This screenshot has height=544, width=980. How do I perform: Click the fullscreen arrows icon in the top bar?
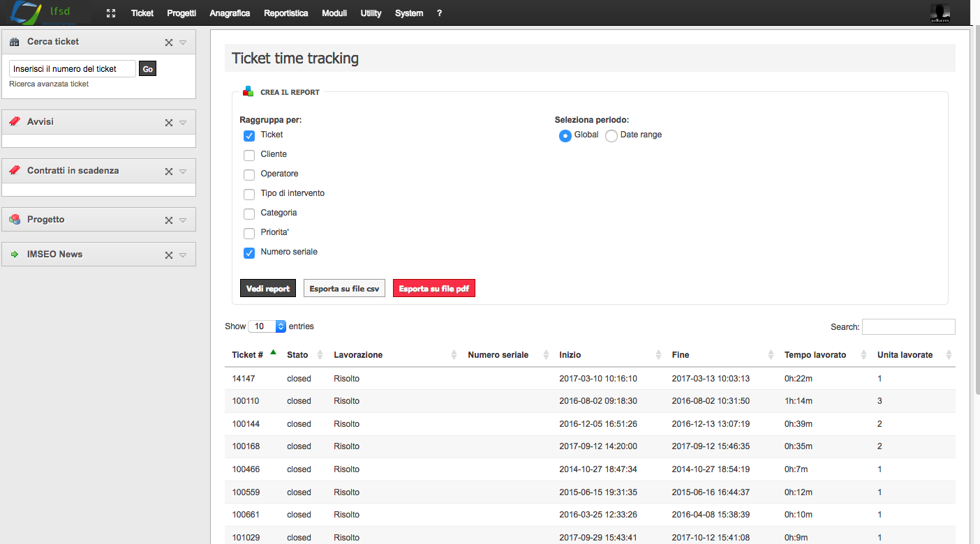[110, 13]
